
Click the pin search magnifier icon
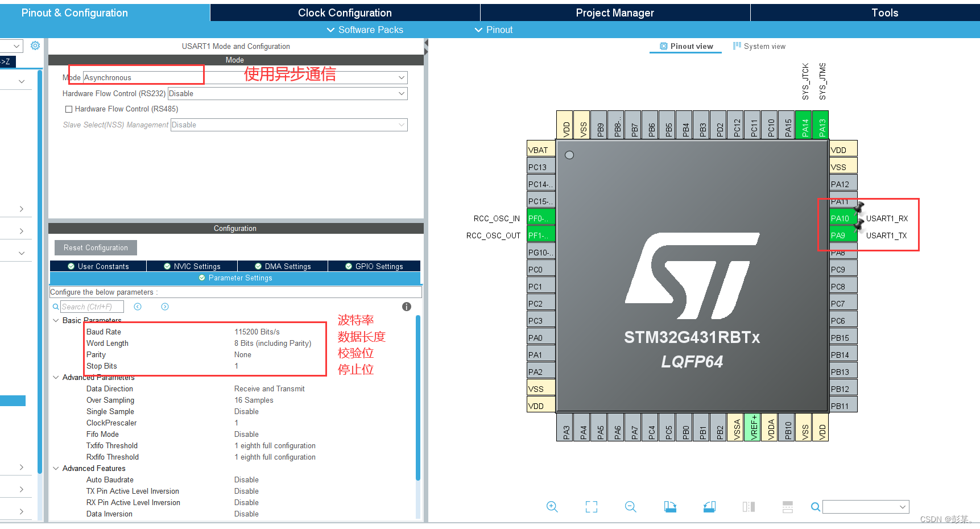(x=816, y=507)
